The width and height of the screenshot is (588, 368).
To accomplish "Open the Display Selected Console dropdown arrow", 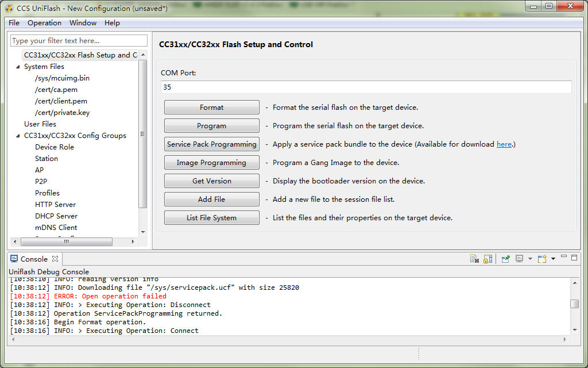I will pos(530,259).
